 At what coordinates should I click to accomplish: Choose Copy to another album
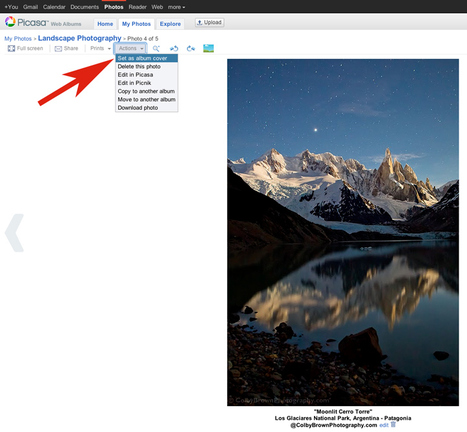click(147, 91)
